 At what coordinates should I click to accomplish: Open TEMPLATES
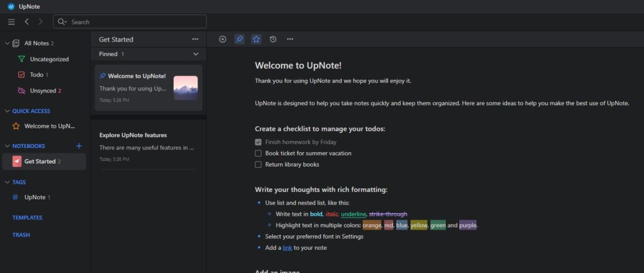click(27, 218)
